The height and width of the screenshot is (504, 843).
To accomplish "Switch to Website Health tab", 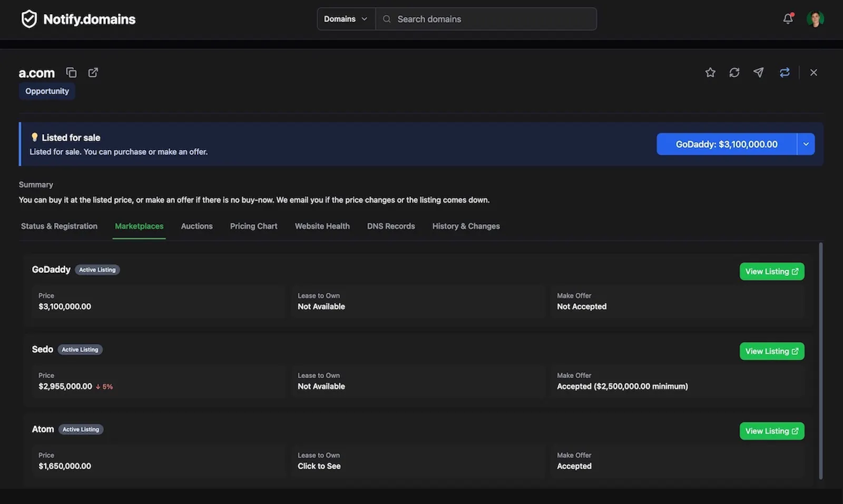I will point(322,226).
